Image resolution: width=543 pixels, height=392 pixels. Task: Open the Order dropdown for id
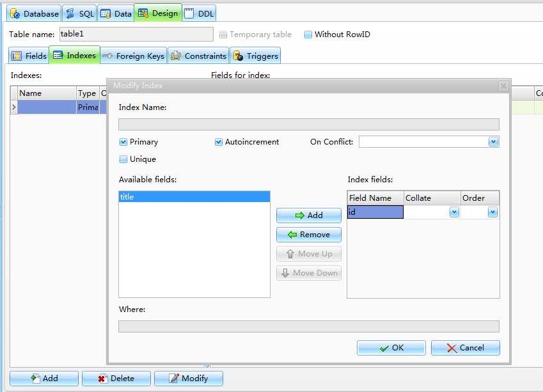[x=492, y=212]
